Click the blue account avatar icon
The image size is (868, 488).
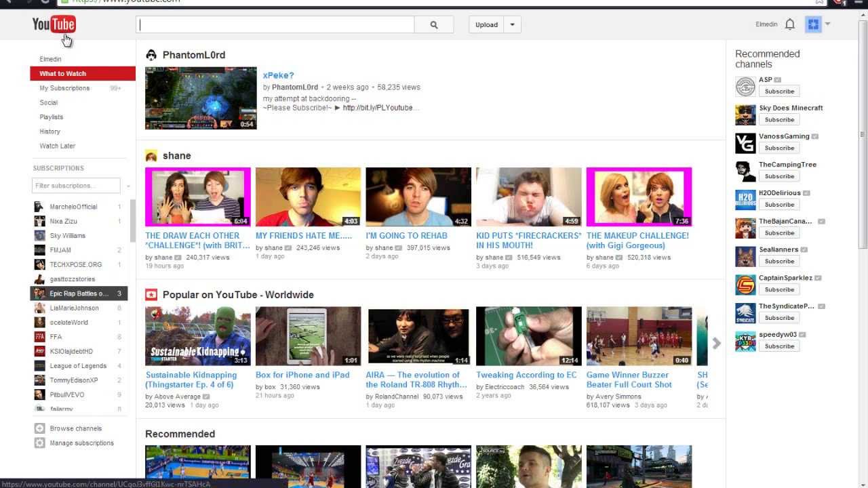click(x=813, y=24)
